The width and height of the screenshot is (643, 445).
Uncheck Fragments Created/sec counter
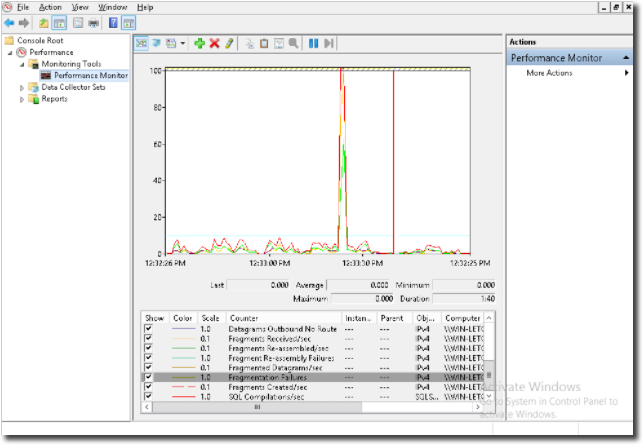[148, 386]
